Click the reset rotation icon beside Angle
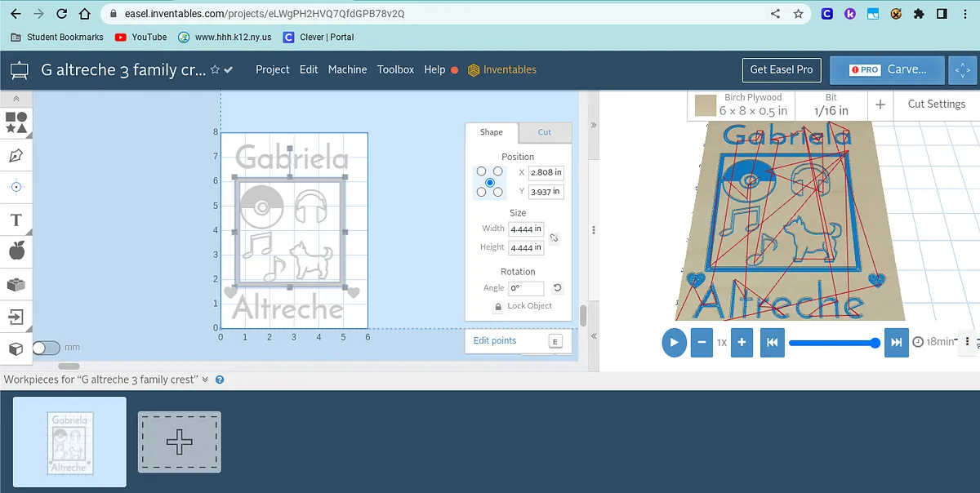The width and height of the screenshot is (980, 493). coord(557,288)
